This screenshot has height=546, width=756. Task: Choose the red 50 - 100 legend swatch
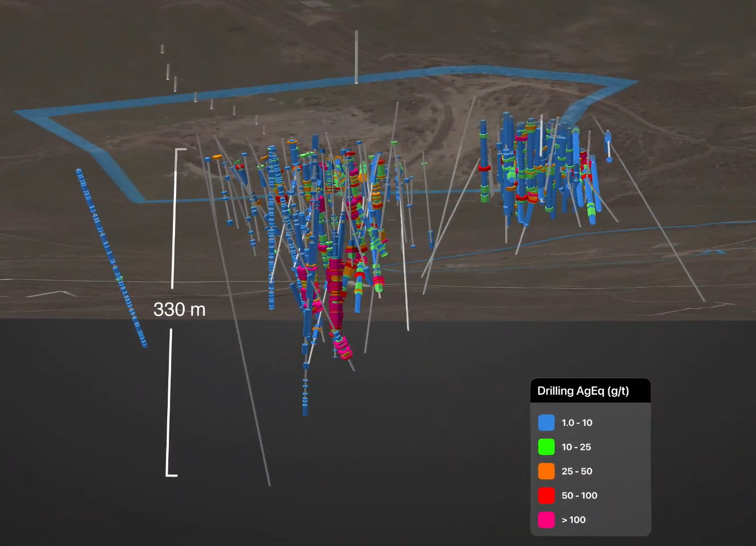click(x=546, y=496)
